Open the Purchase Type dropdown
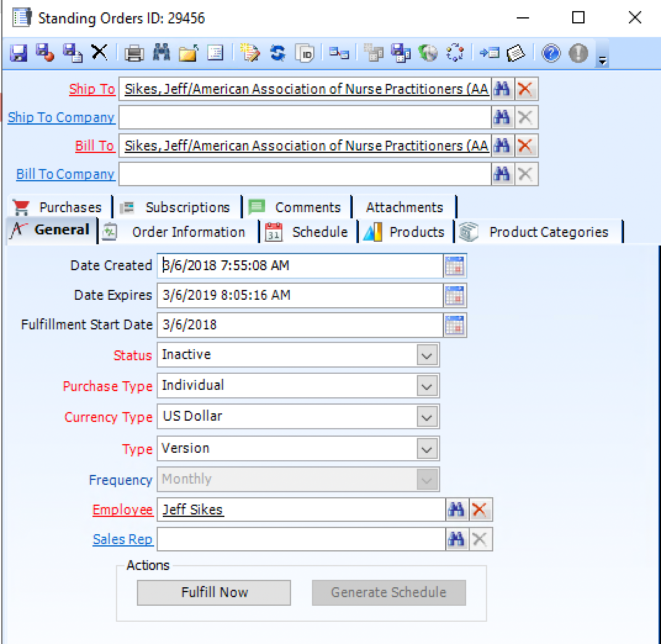This screenshot has width=661, height=644. 427,386
